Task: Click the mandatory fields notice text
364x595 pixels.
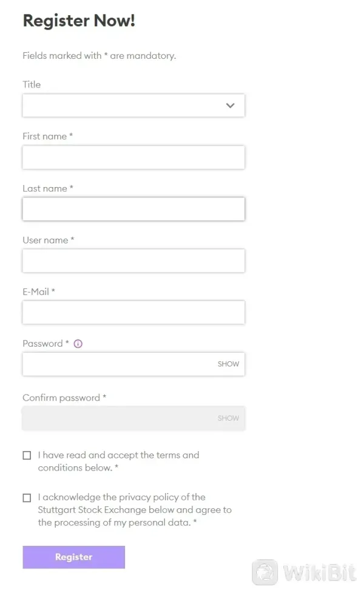Action: [x=99, y=56]
